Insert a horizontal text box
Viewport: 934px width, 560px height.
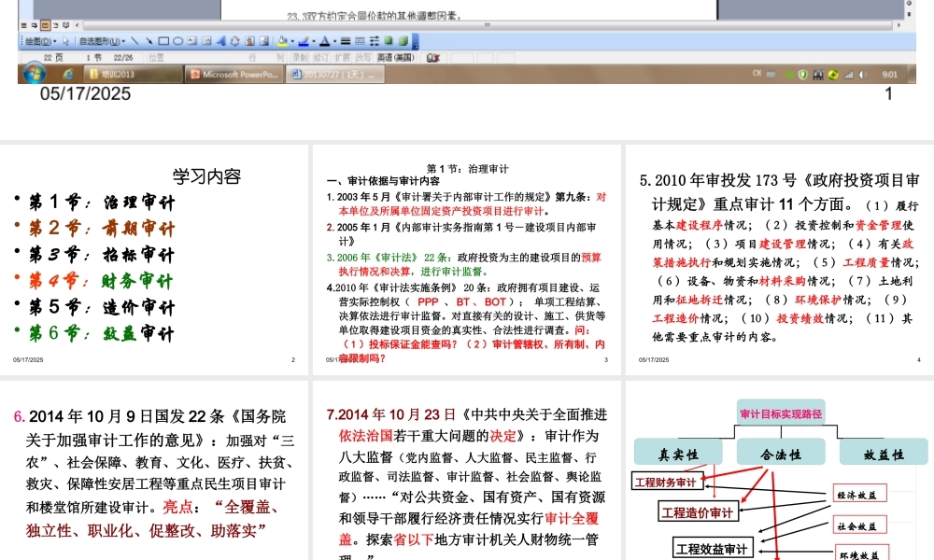[x=191, y=41]
